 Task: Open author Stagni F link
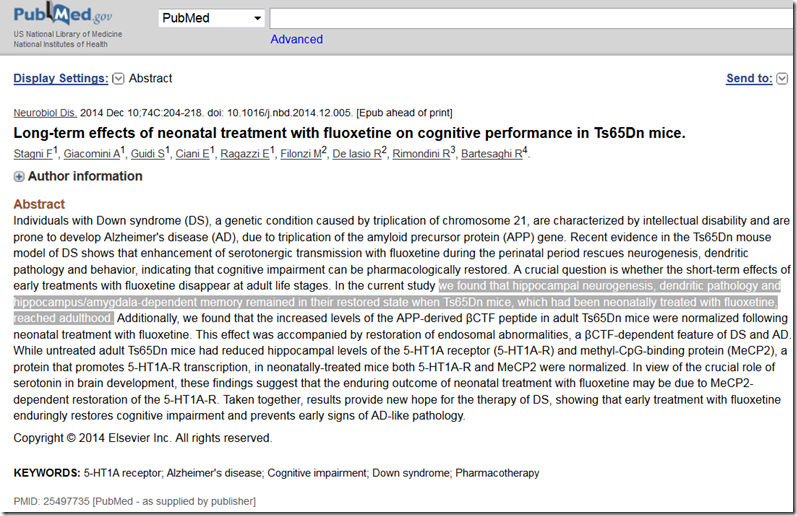[x=33, y=154]
